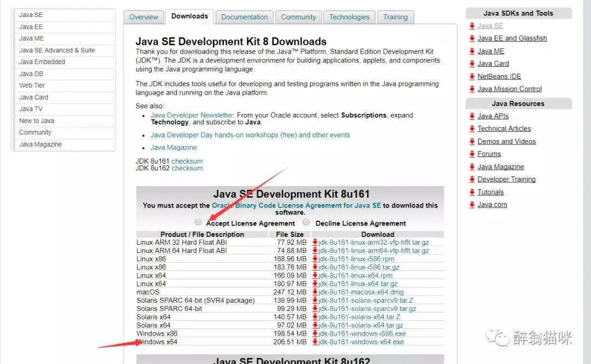Open Tutorials link in Java Resources
591x364 pixels.
(490, 192)
